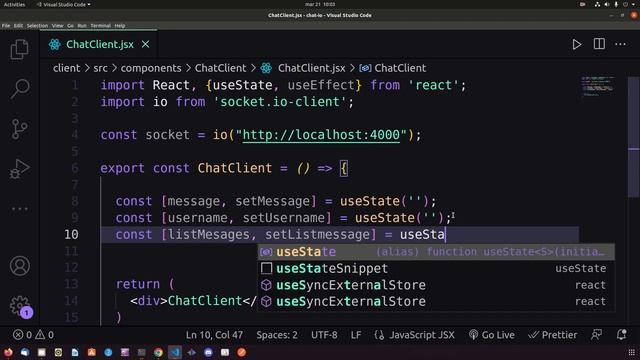Click line number 10 in gutter
Image resolution: width=640 pixels, height=360 pixels.
(x=71, y=234)
